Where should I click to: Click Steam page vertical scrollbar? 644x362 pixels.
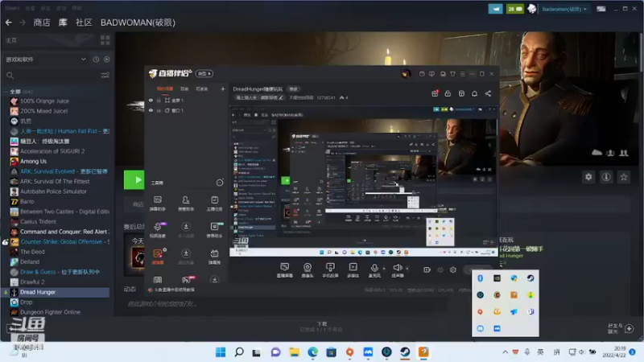point(641,51)
